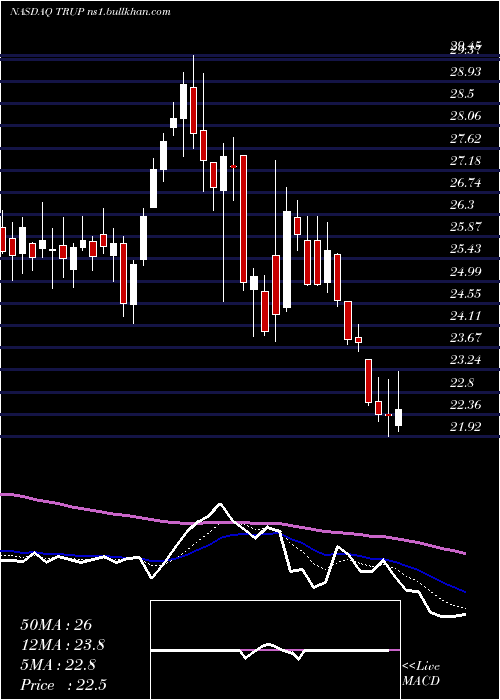The image size is (500, 700).
Task: Select the 22.8 price axis label
Action: click(x=462, y=383)
